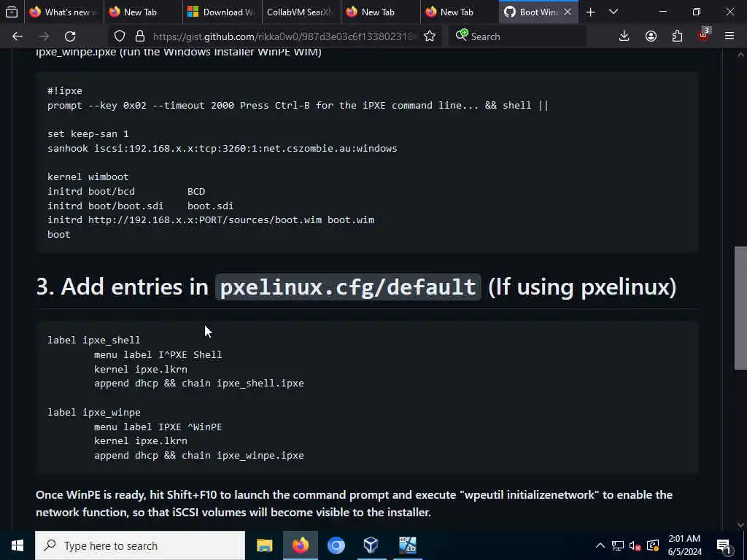Click the tray icon left of the clock
This screenshot has width=747, height=560.
click(653, 545)
